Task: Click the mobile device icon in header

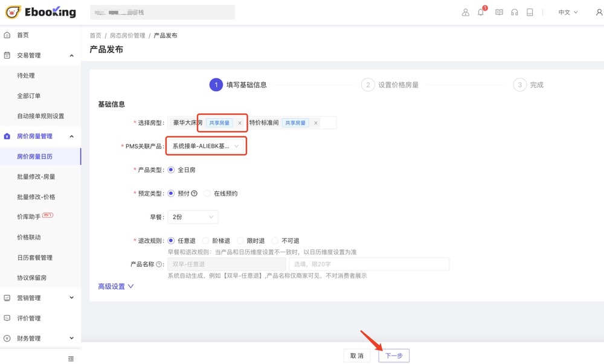Action: click(530, 12)
